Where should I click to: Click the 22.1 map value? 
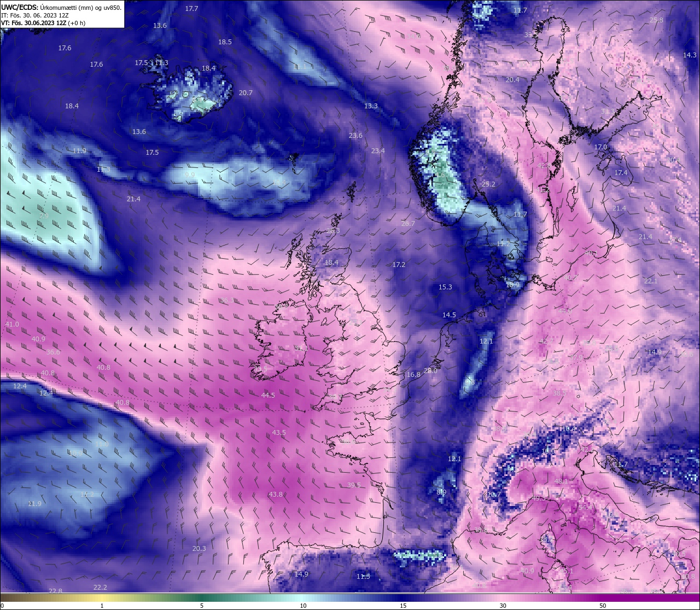[651, 281]
